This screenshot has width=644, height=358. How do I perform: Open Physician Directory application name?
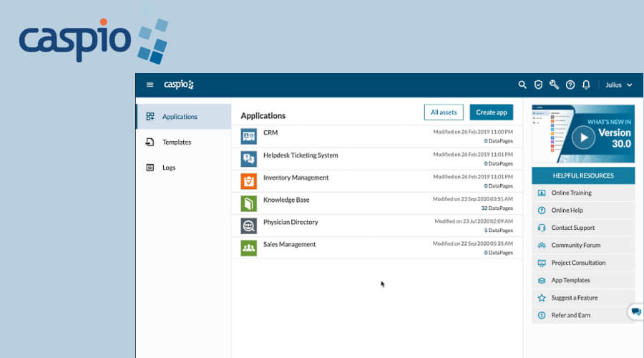[x=291, y=222]
